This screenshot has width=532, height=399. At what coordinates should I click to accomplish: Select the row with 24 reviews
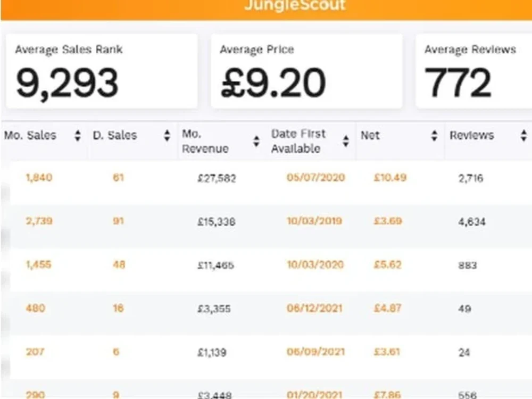[271, 352]
